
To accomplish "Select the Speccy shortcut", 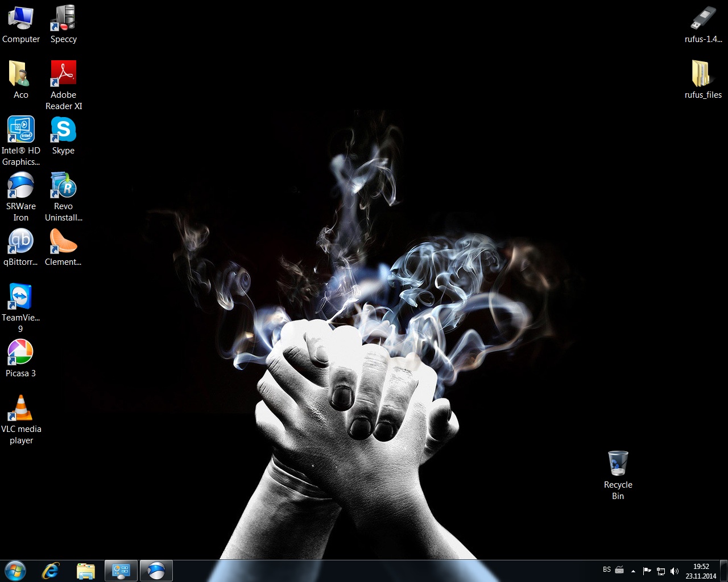I will tap(63, 24).
